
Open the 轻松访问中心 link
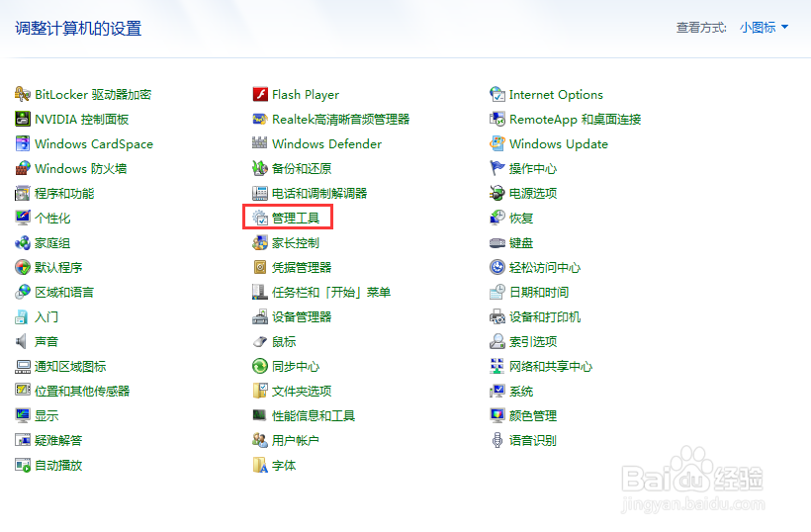pyautogui.click(x=545, y=267)
